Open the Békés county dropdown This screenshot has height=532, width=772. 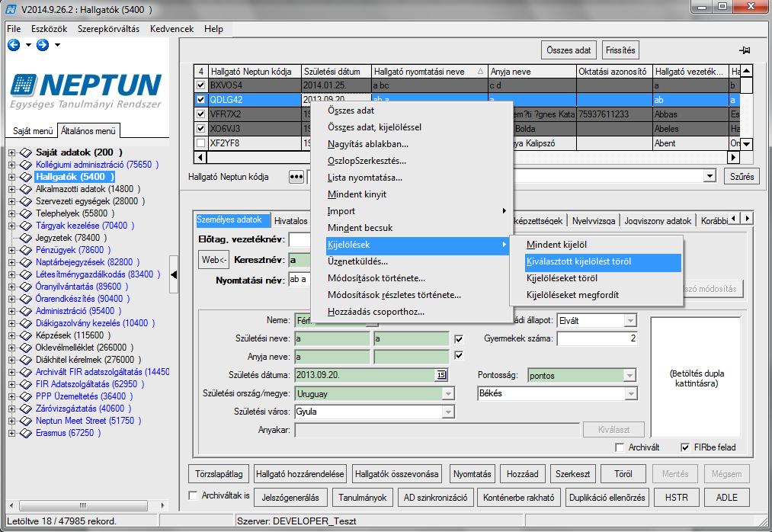(x=631, y=393)
